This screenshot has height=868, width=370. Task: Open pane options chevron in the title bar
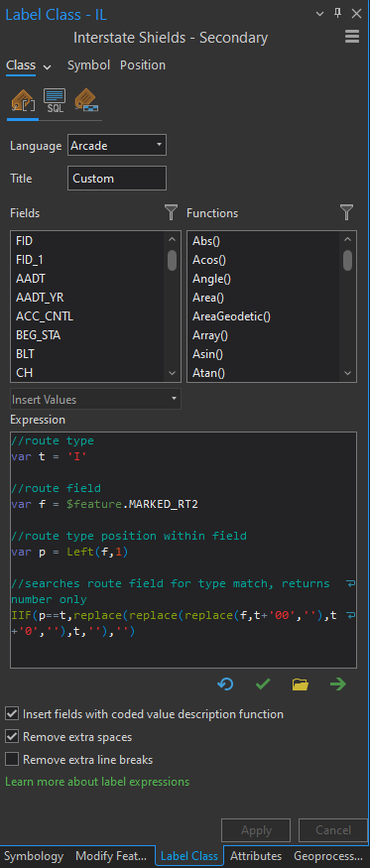click(320, 14)
